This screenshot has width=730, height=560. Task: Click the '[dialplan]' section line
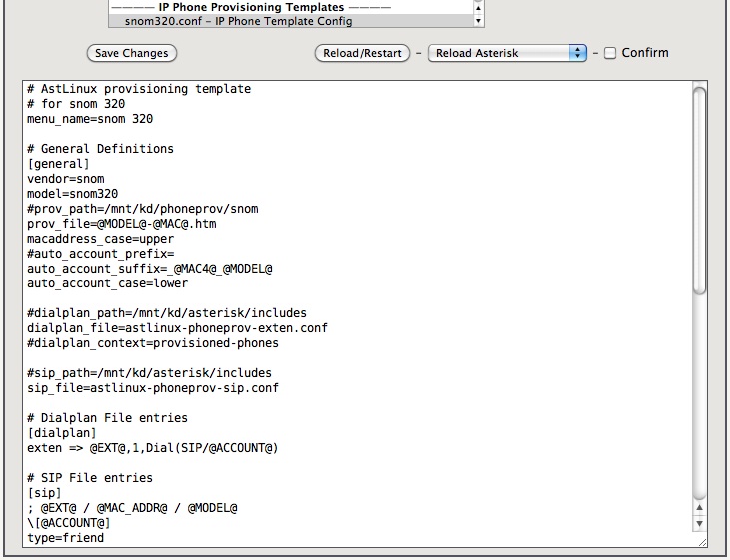coord(62,433)
